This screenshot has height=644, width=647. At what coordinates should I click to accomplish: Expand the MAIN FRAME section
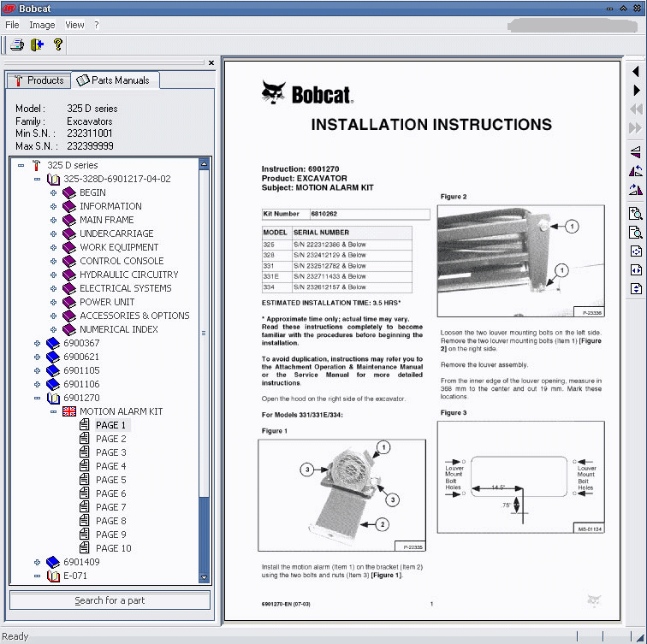point(53,220)
